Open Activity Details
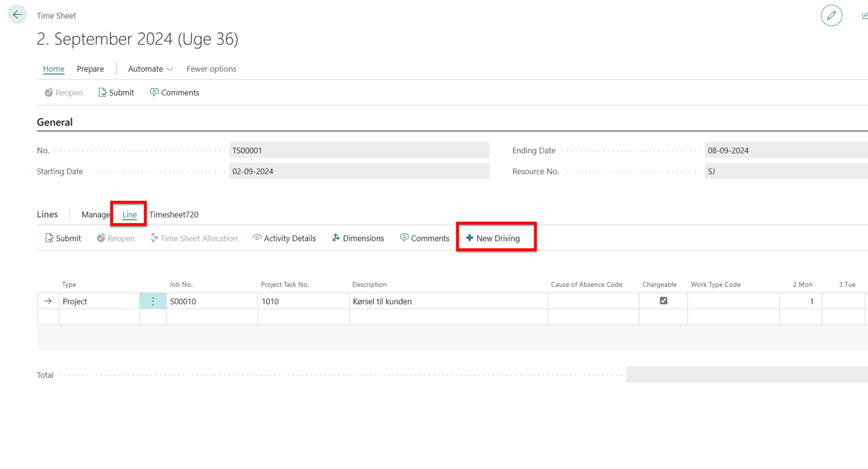The height and width of the screenshot is (469, 868). pyautogui.click(x=284, y=238)
